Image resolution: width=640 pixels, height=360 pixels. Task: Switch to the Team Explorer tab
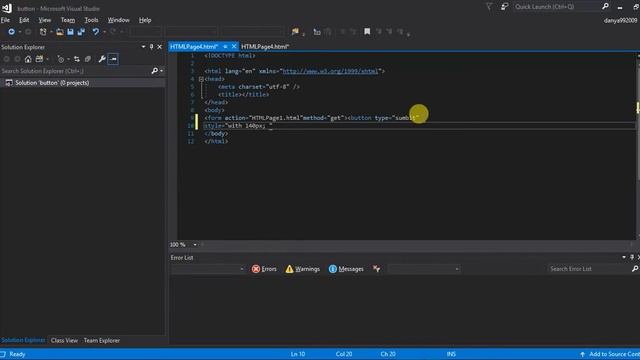pos(102,340)
